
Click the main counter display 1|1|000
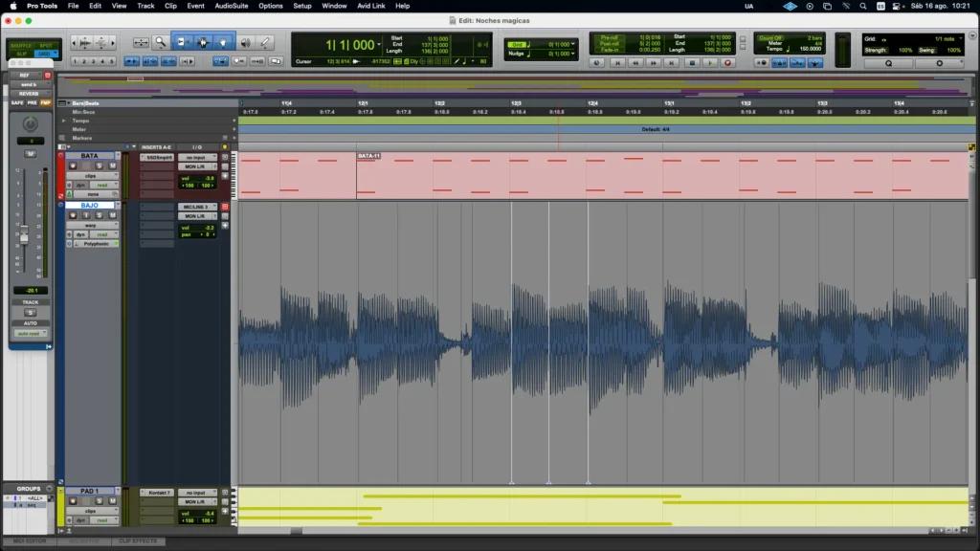(348, 45)
